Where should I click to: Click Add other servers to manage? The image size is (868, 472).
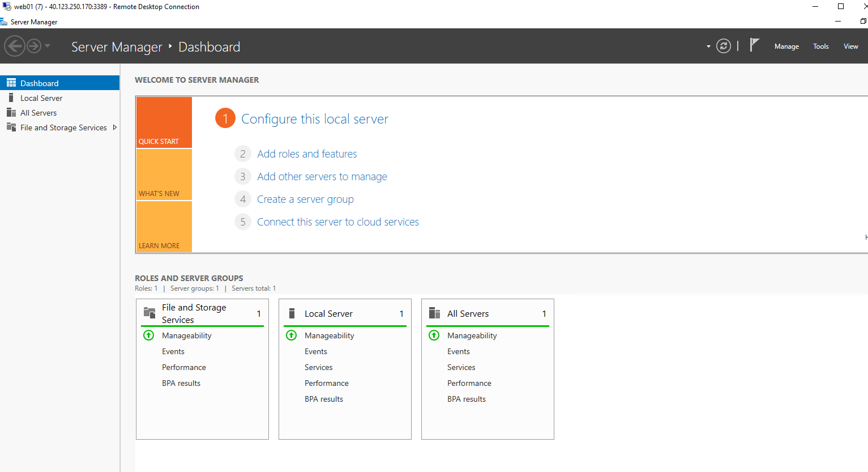(x=322, y=176)
